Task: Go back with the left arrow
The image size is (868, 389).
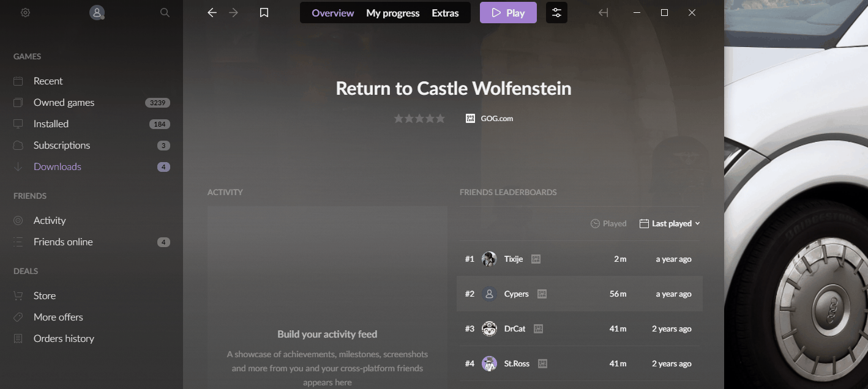Action: [212, 13]
